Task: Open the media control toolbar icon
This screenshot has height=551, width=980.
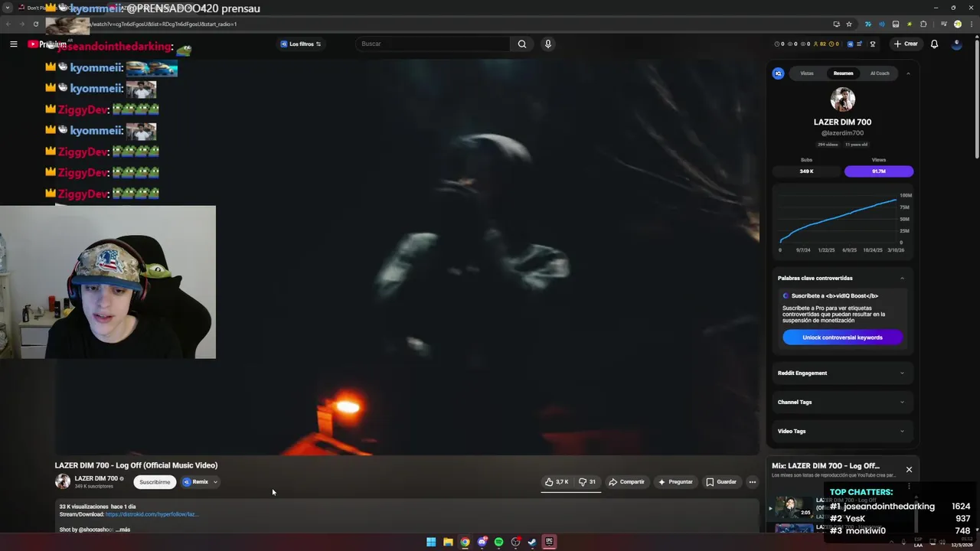Action: tap(943, 24)
